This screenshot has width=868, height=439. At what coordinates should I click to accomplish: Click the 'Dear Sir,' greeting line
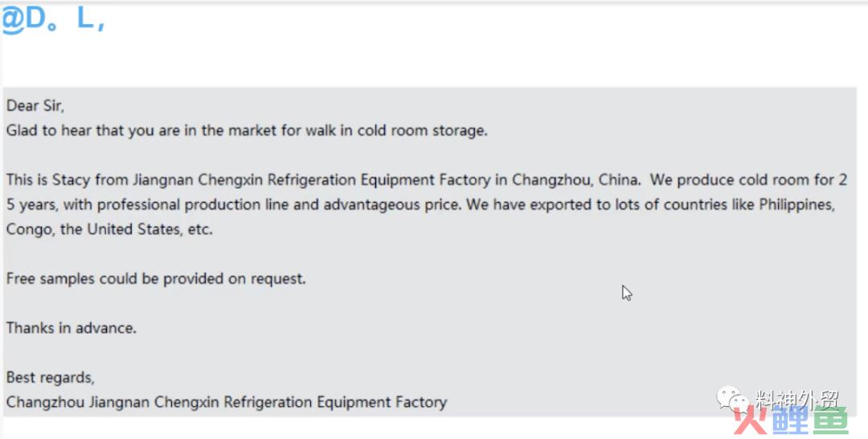(x=35, y=106)
